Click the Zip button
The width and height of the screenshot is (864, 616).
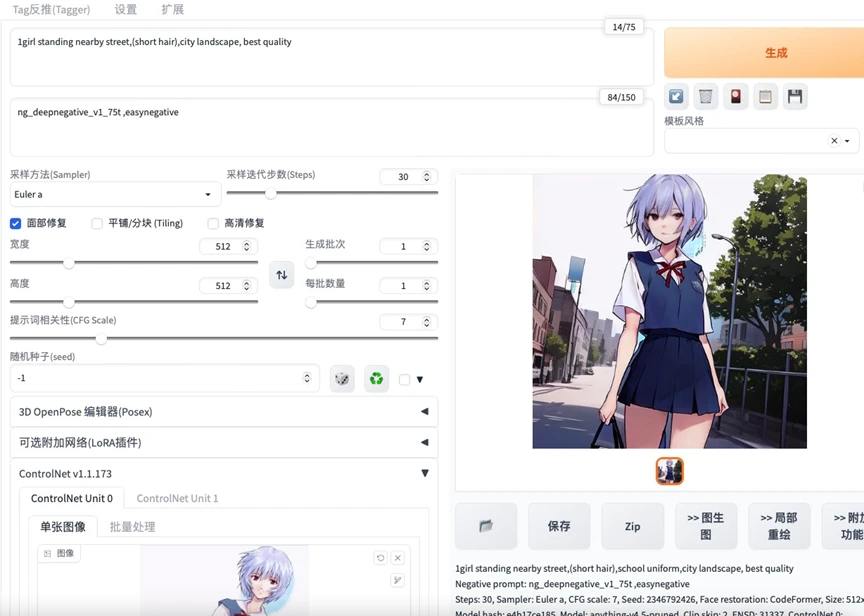tap(633, 526)
